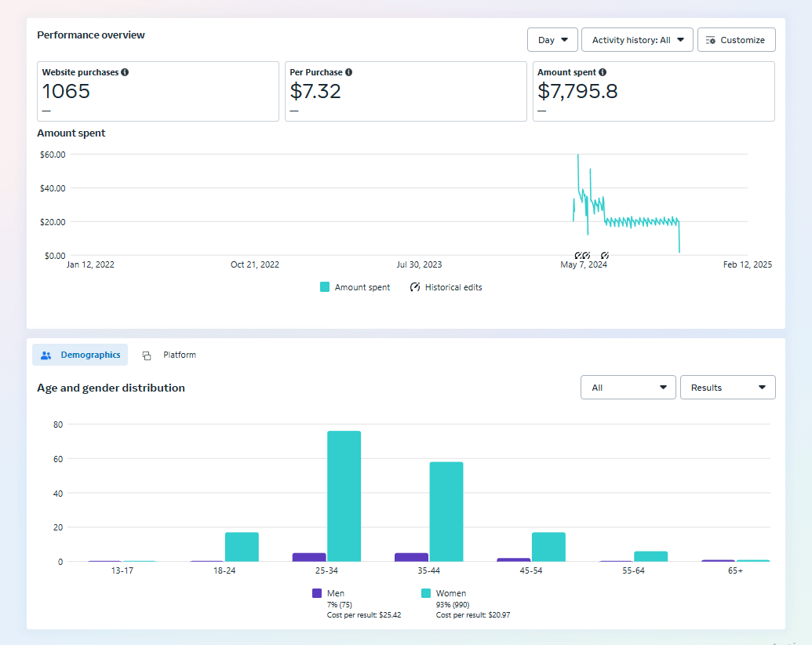The image size is (812, 645).
Task: Click the Customize settings icon
Action: tap(710, 40)
